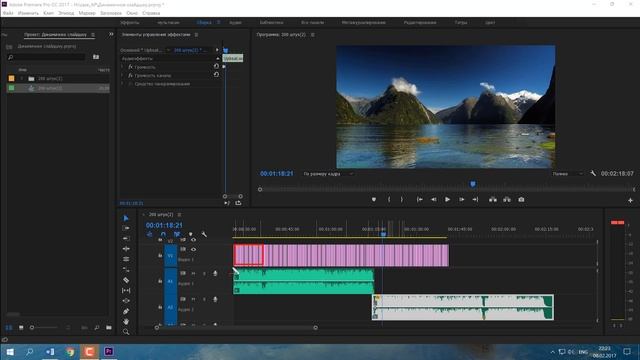Click the pink video clip on V1
Viewport: 640px width, 360px height.
[x=341, y=256]
